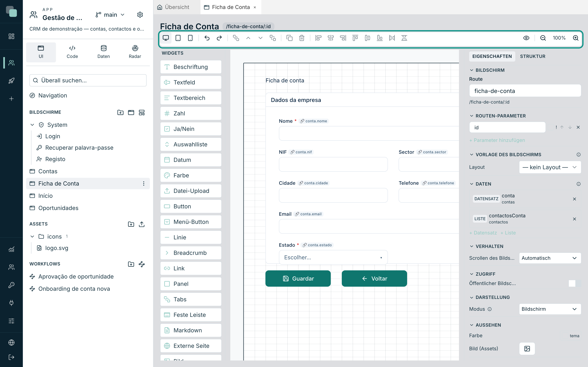Zoom in with the magnifier plus icon
The image size is (588, 367).
[x=576, y=38]
